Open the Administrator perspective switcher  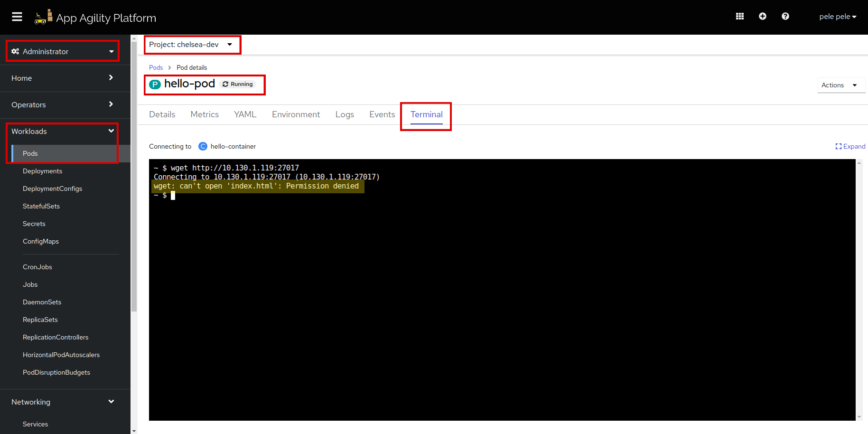(63, 51)
